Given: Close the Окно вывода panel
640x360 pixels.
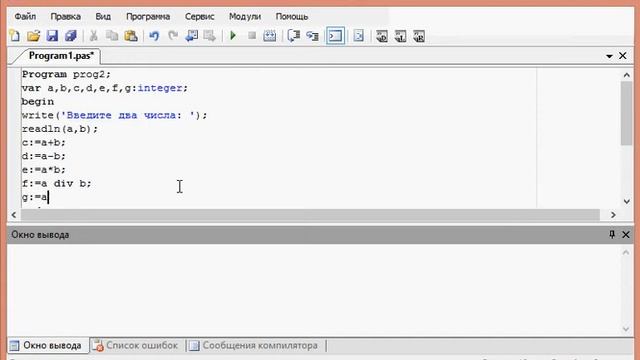Looking at the screenshot, I should (x=626, y=234).
